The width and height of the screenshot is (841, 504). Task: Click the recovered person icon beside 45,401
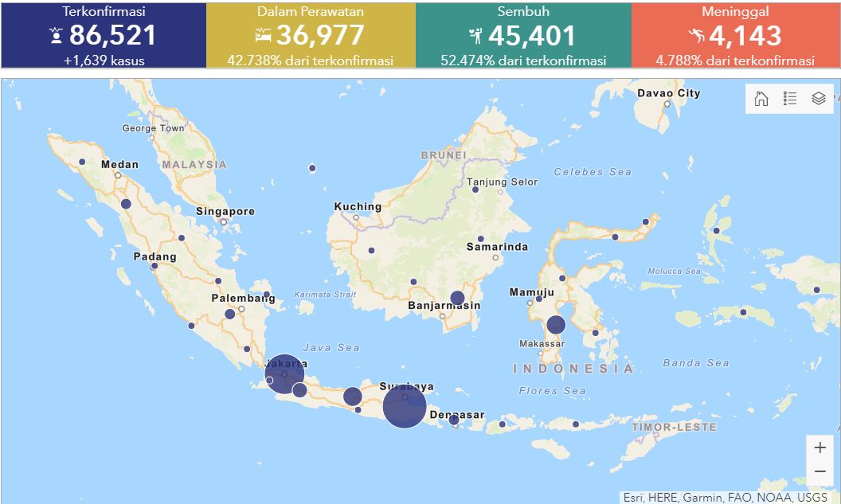475,36
